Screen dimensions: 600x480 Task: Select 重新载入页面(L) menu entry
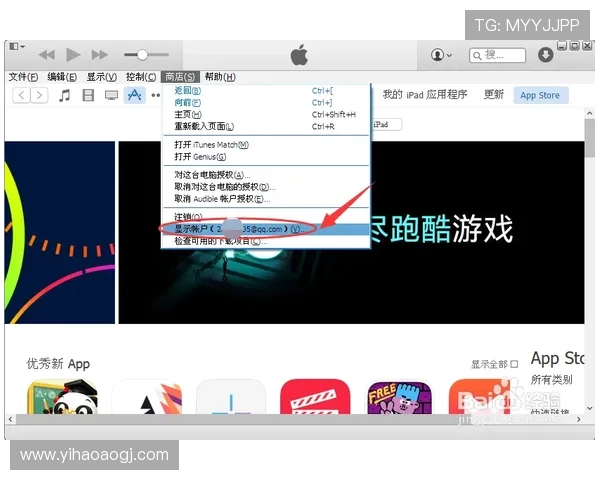point(266,126)
